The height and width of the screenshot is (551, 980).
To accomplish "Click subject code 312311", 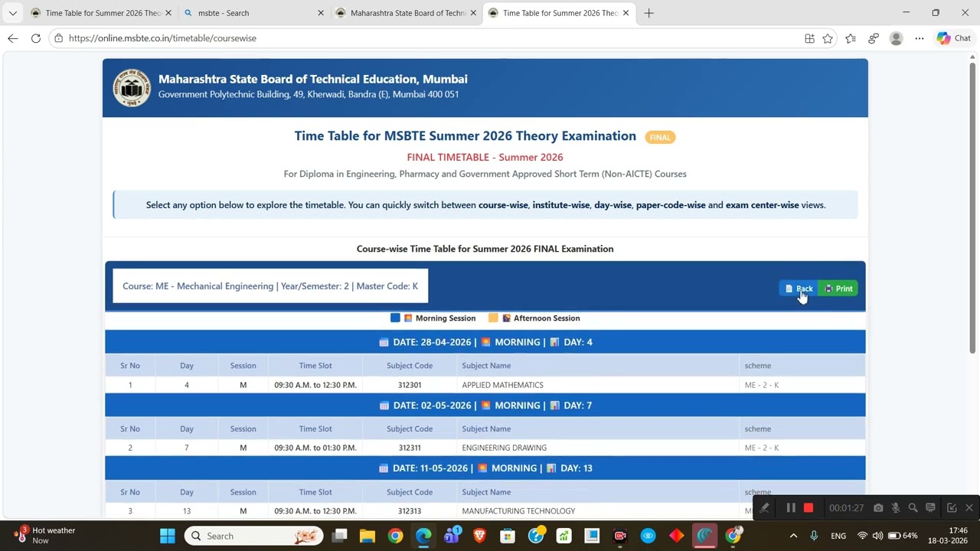I will coord(410,448).
